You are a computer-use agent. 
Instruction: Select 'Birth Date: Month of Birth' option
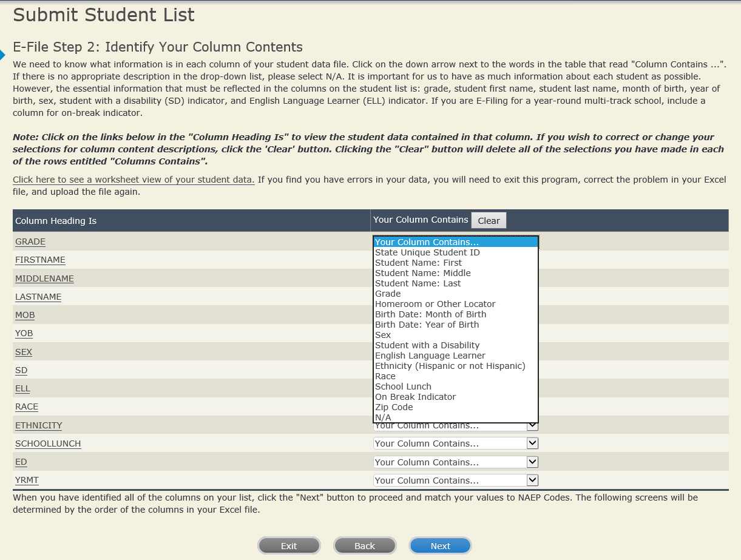[430, 314]
